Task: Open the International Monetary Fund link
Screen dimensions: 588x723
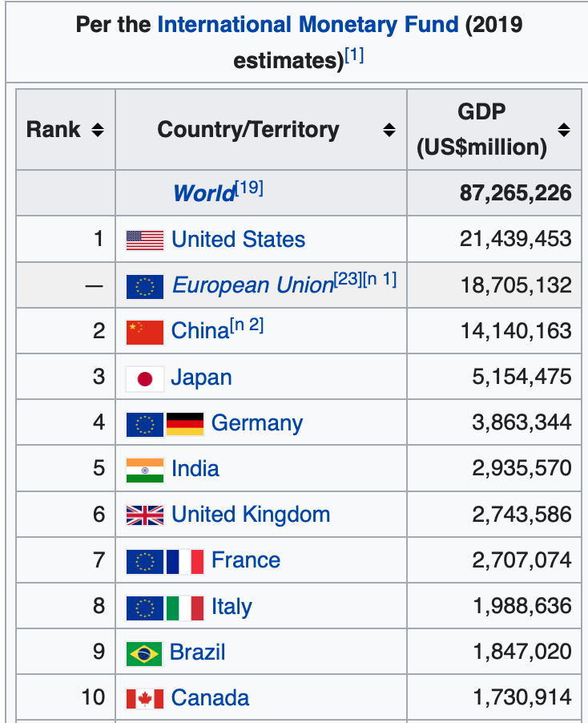Action: (308, 24)
